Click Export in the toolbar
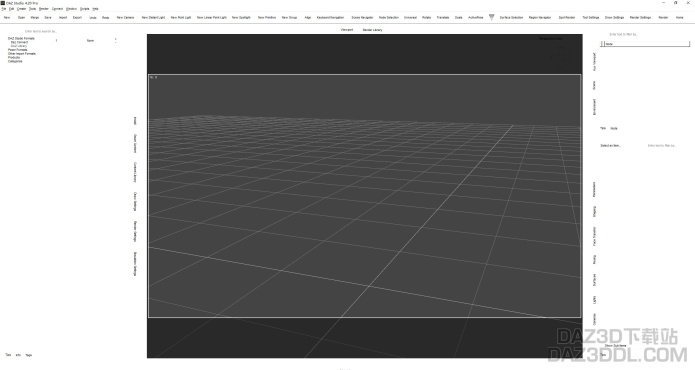 (77, 18)
